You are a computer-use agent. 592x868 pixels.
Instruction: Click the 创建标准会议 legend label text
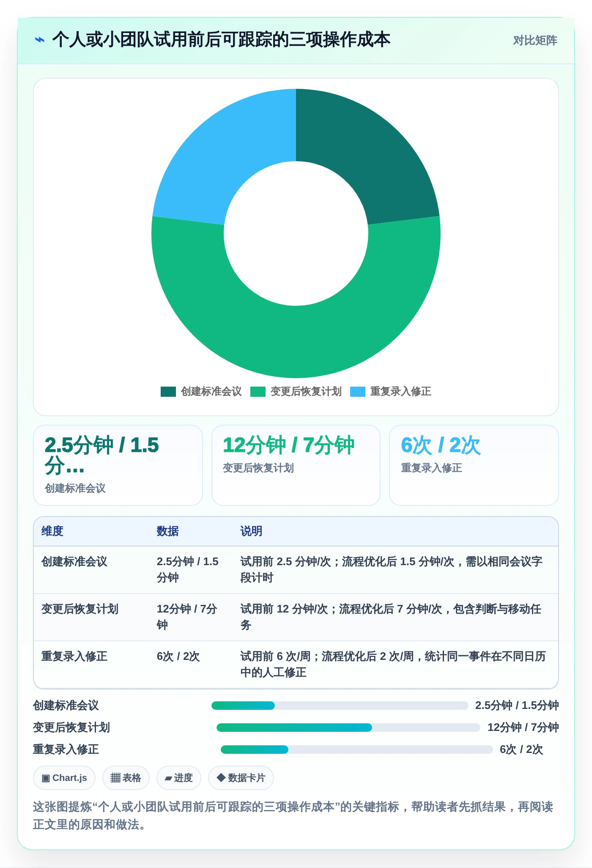(x=211, y=392)
